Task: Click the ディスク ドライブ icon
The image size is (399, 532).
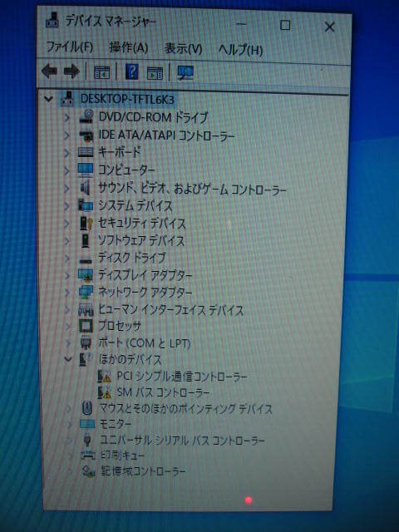Action: 86,260
